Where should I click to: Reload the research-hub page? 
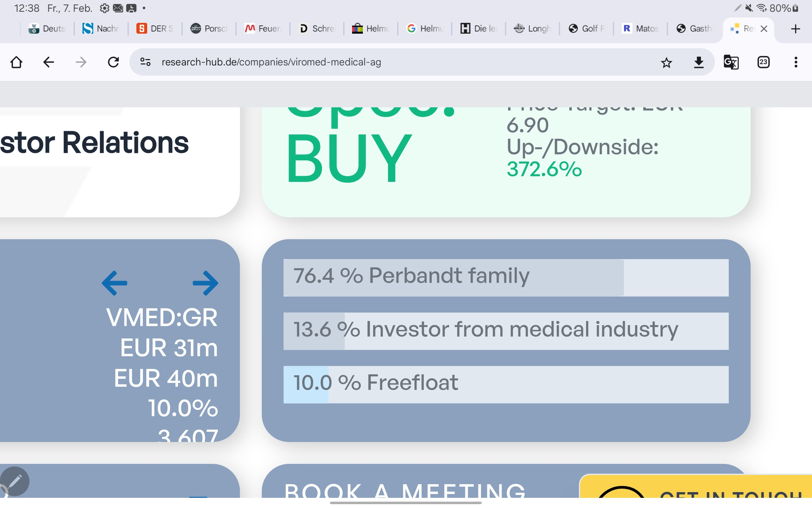coord(114,62)
